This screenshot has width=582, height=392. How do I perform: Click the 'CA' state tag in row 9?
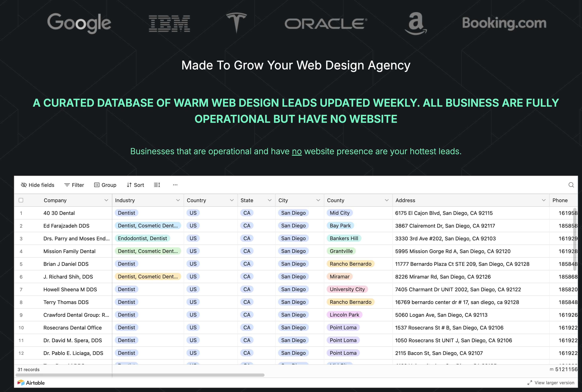click(x=247, y=315)
